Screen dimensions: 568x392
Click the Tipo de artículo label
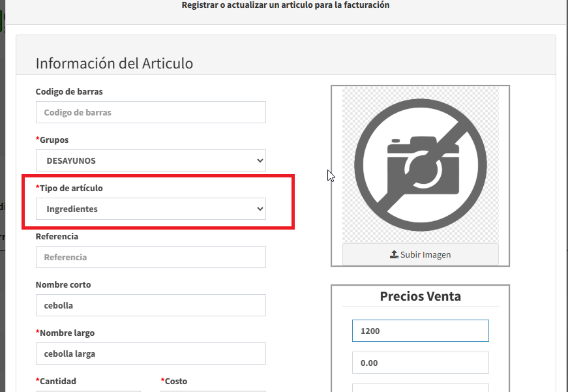tap(70, 188)
